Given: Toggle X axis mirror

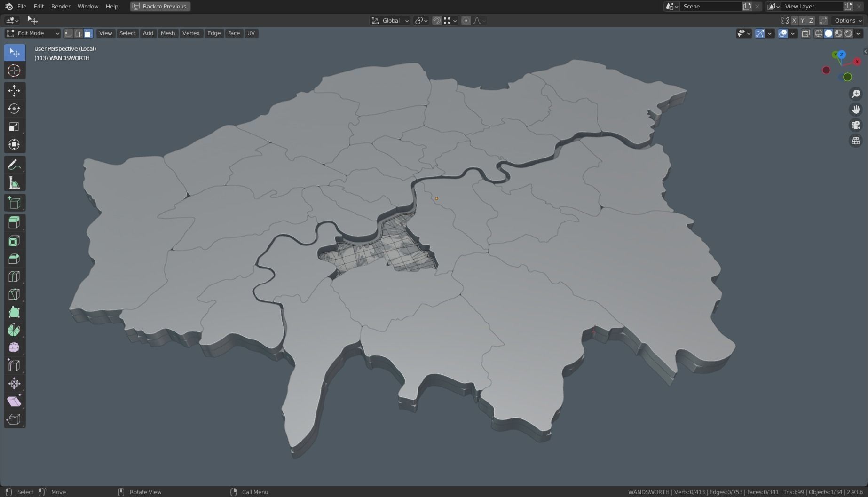Looking at the screenshot, I should click(794, 21).
